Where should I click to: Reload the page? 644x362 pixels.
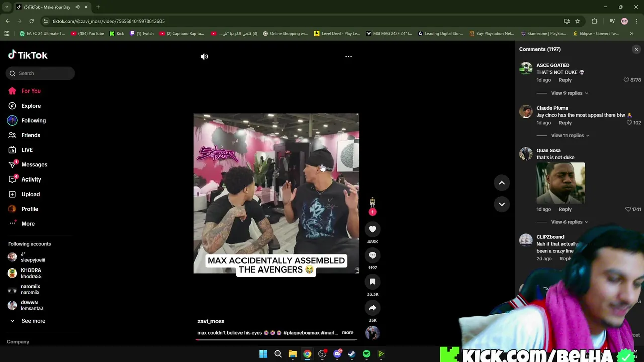click(x=31, y=21)
